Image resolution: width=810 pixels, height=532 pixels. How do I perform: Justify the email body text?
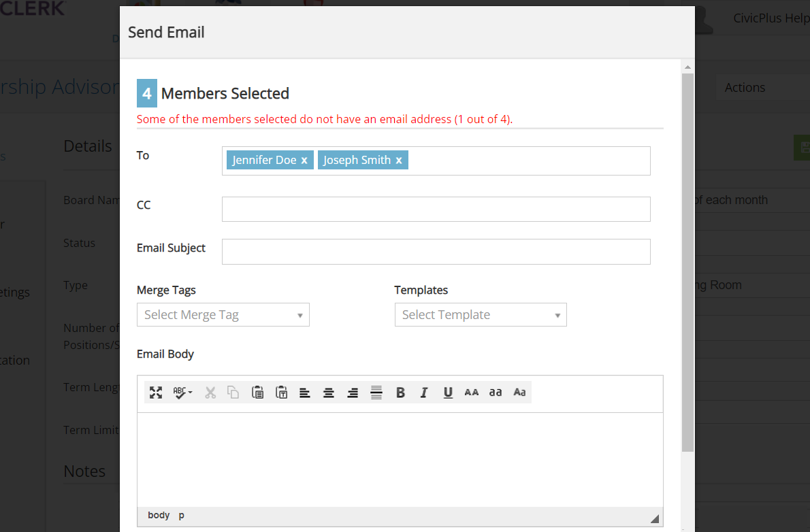(376, 393)
